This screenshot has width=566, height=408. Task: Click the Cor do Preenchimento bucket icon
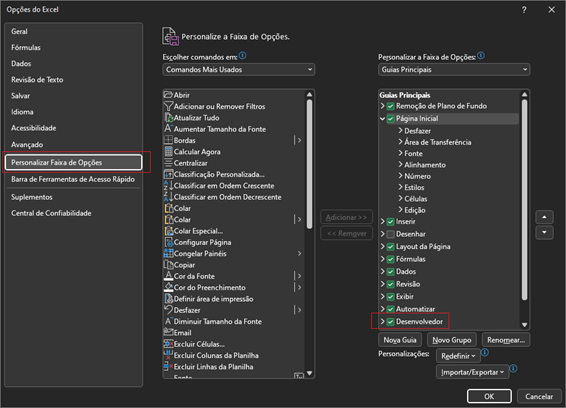point(169,287)
